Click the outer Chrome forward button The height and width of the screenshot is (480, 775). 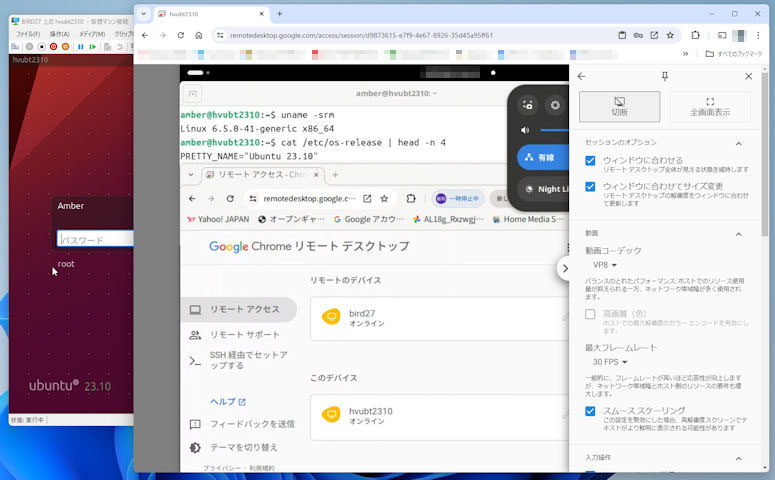(163, 35)
